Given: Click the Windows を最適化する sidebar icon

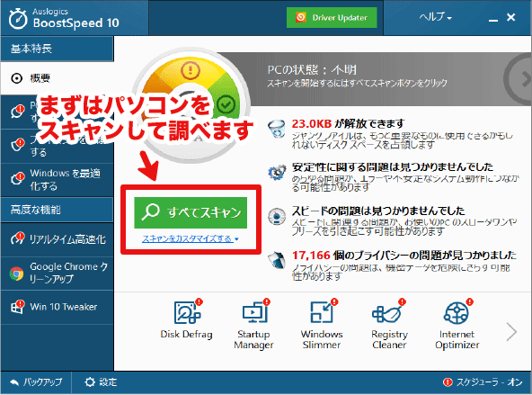Looking at the screenshot, I should coord(17,179).
